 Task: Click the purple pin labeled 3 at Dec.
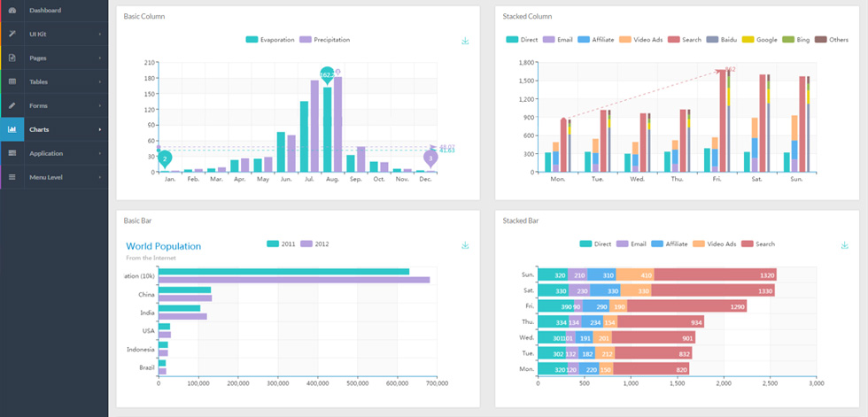click(x=430, y=158)
